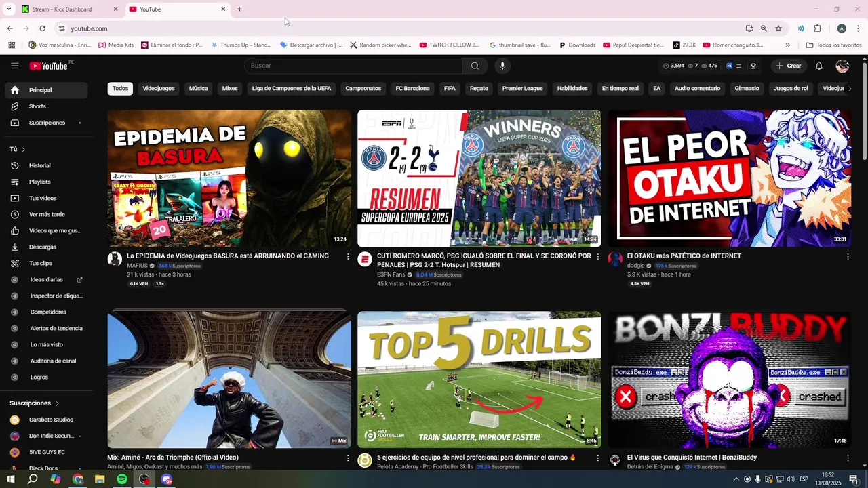Image resolution: width=868 pixels, height=488 pixels.
Task: Select the Premier League filter chip
Action: [x=522, y=88]
